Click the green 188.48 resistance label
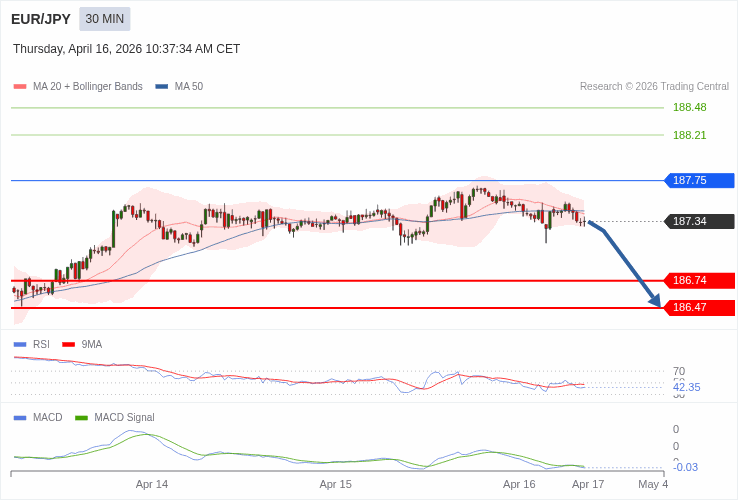This screenshot has height=500, width=738. click(x=689, y=108)
